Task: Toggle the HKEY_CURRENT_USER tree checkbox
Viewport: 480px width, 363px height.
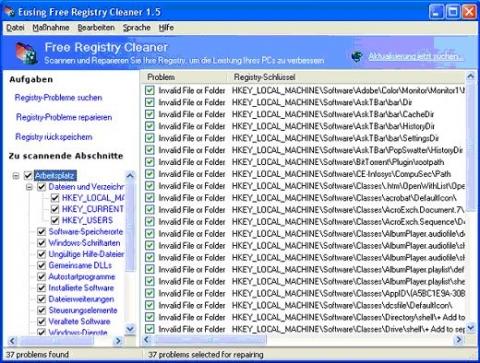Action: [55, 209]
